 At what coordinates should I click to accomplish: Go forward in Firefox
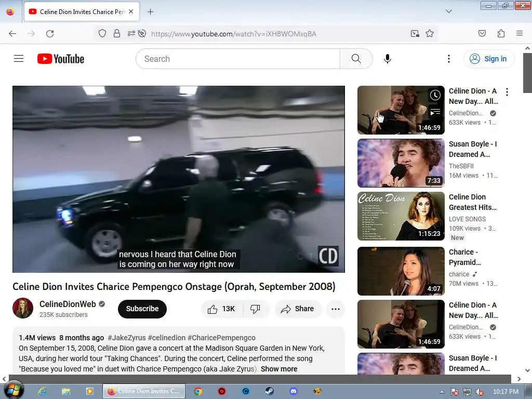click(x=31, y=34)
